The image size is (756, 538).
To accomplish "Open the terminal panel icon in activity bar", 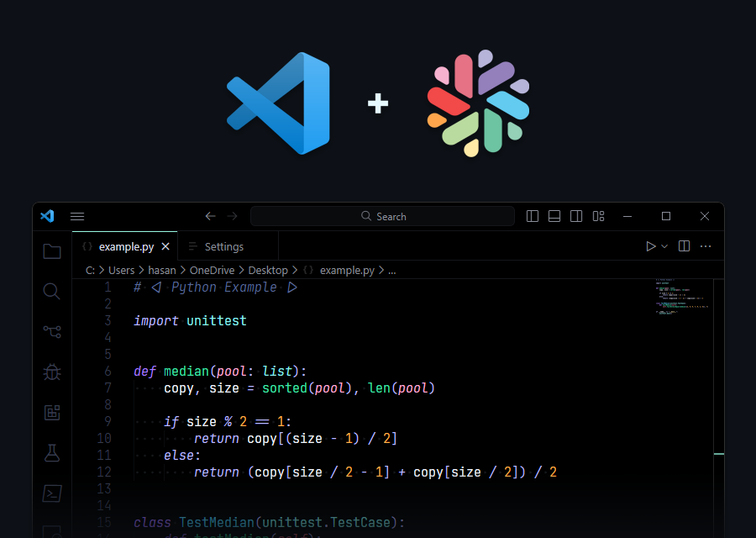I will pyautogui.click(x=52, y=493).
